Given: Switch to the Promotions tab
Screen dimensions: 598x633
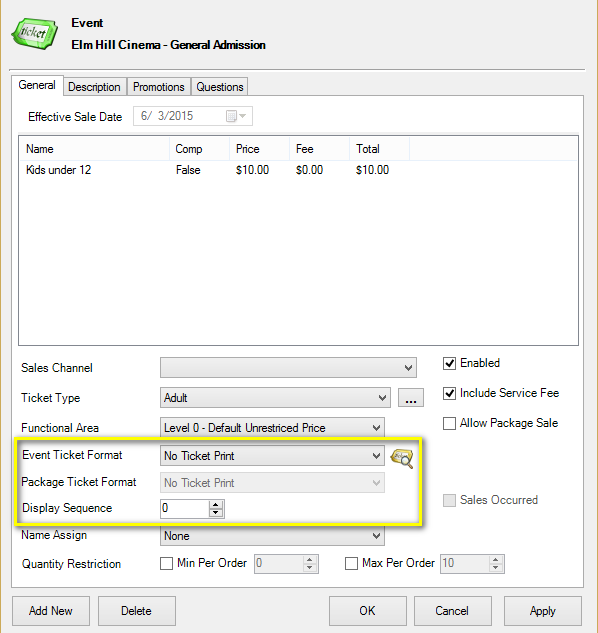Looking at the screenshot, I should tap(159, 87).
